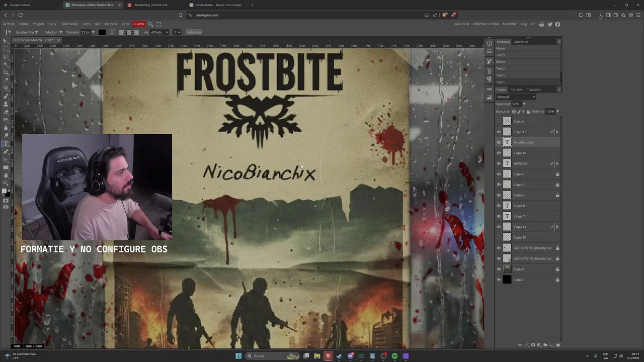
Task: Select the Capa 4 layer thumbnail
Action: pos(507,269)
